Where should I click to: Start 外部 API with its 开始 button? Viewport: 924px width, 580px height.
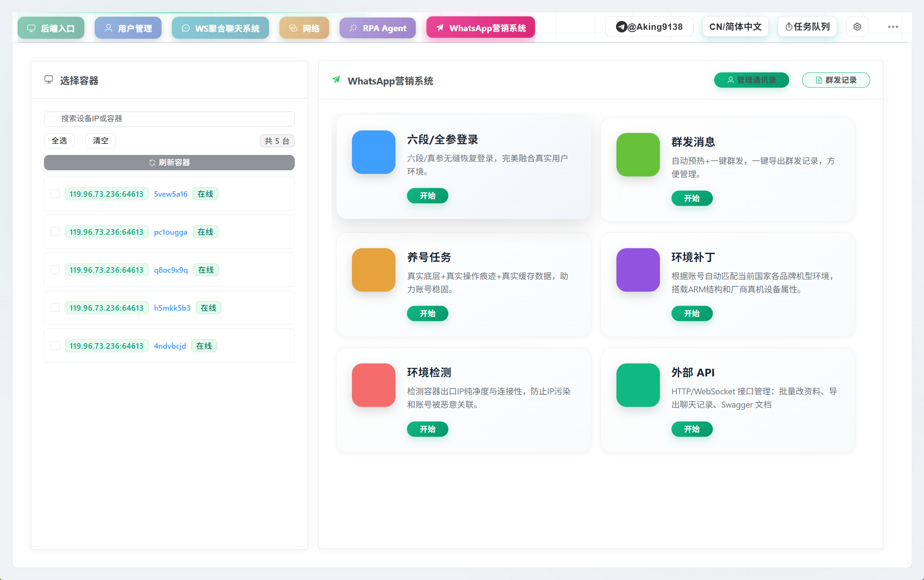(692, 429)
